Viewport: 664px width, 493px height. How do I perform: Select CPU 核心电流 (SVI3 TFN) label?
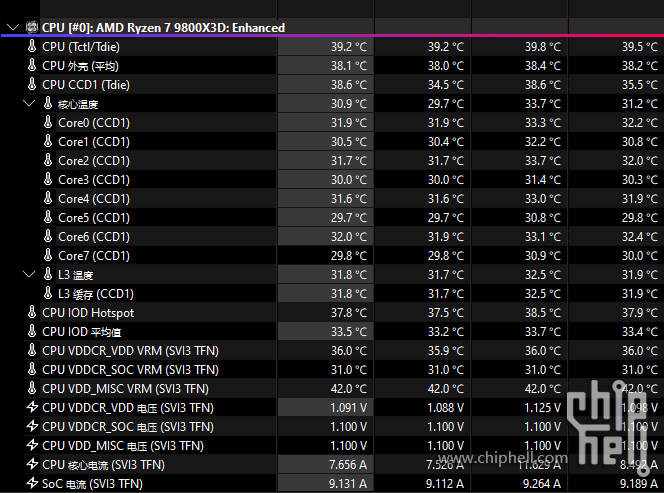tap(103, 465)
